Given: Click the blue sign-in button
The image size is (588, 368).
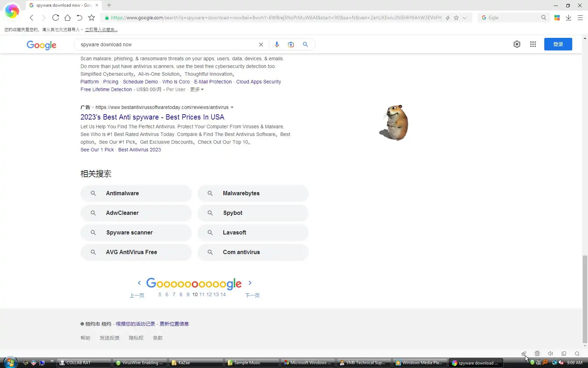Looking at the screenshot, I should pos(558,44).
